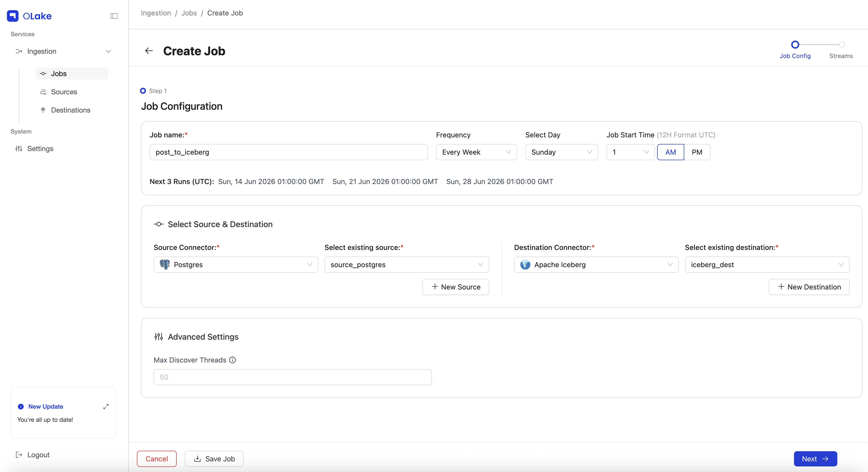868x472 pixels.
Task: Click the next run dated Sun, 28 Jun 2026
Action: 500,181
